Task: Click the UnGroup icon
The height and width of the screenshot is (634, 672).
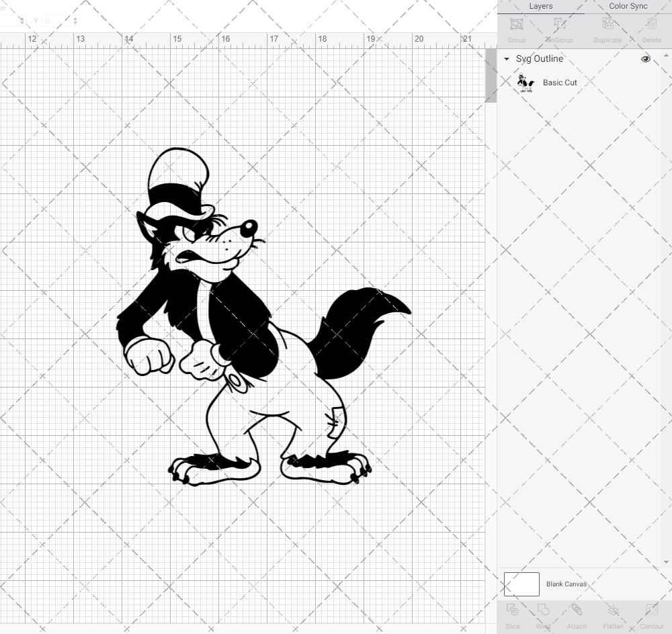Action: (559, 27)
